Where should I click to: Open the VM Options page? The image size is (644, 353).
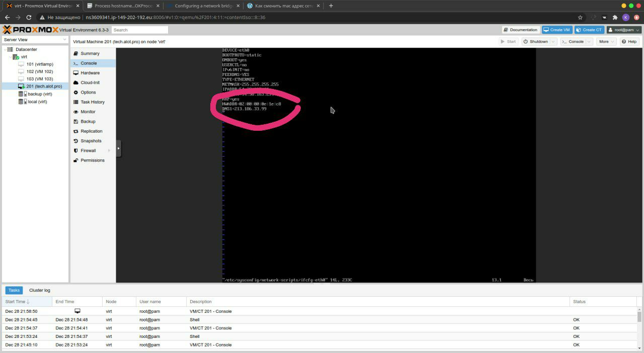click(x=88, y=93)
